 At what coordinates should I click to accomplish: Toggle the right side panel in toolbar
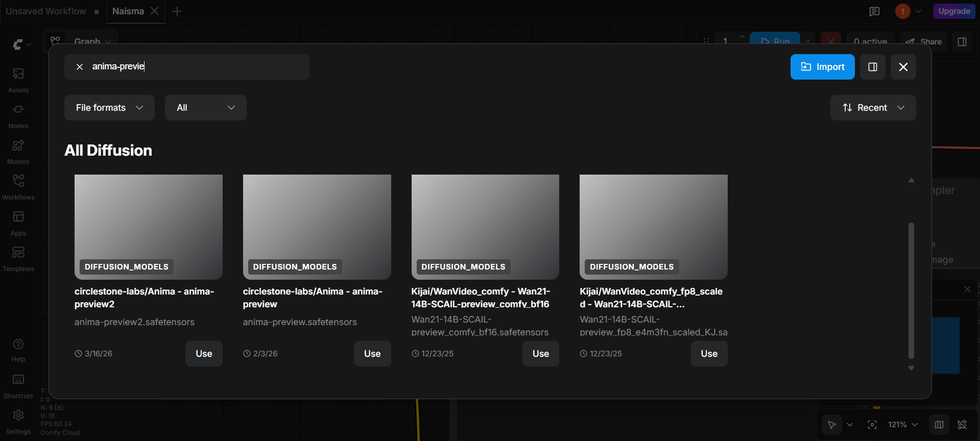coord(962,42)
